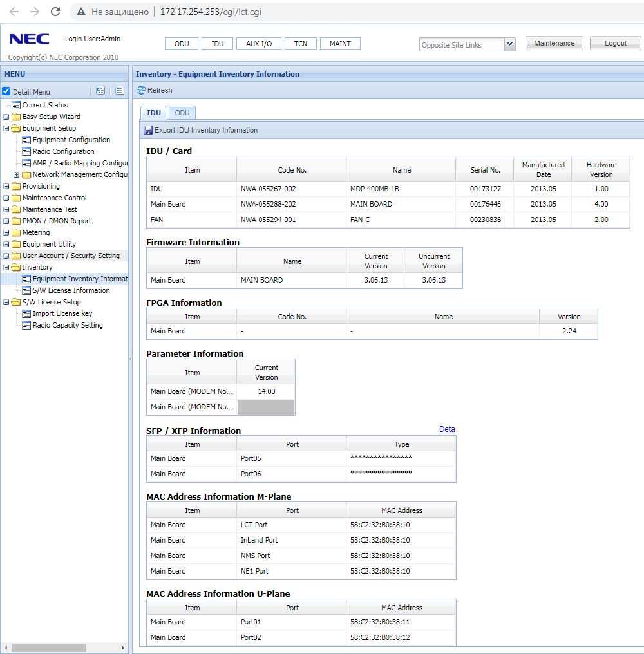
Task: Click the Maintenance Test folder icon
Action: pos(16,209)
